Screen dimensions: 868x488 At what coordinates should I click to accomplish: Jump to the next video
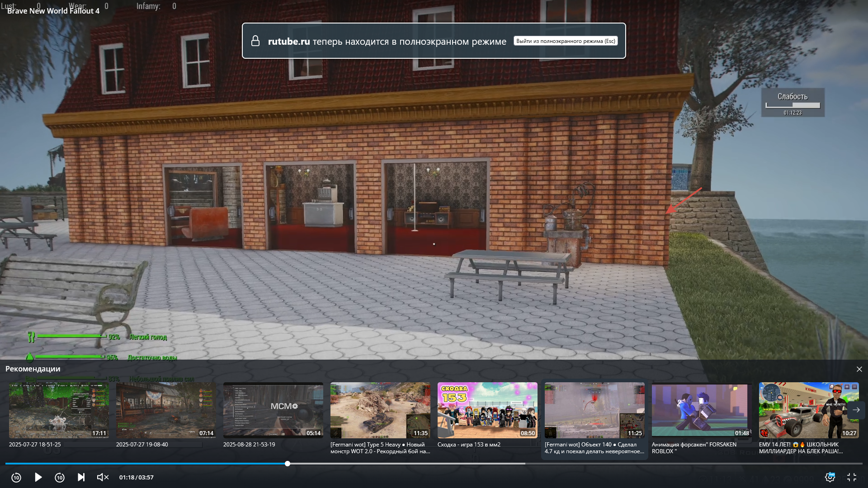81,477
